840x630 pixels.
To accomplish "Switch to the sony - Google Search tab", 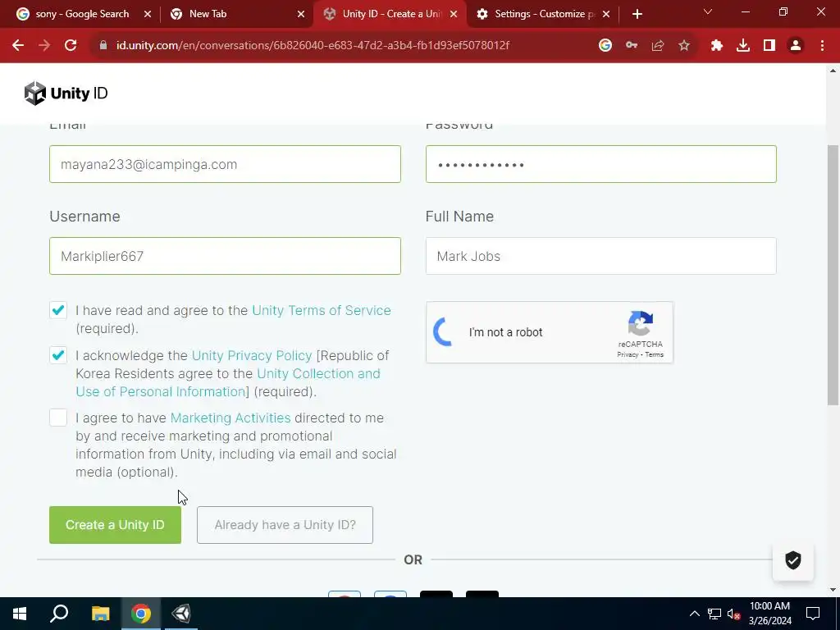I will point(81,14).
